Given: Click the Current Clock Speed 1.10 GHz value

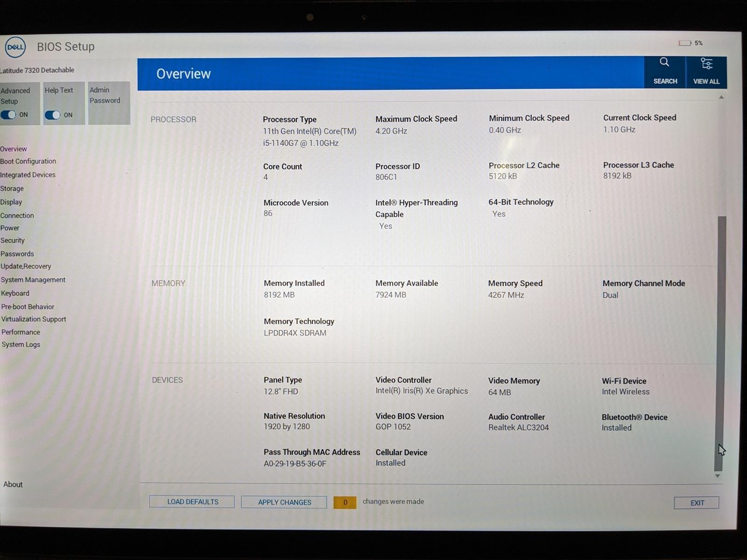Looking at the screenshot, I should point(619,130).
